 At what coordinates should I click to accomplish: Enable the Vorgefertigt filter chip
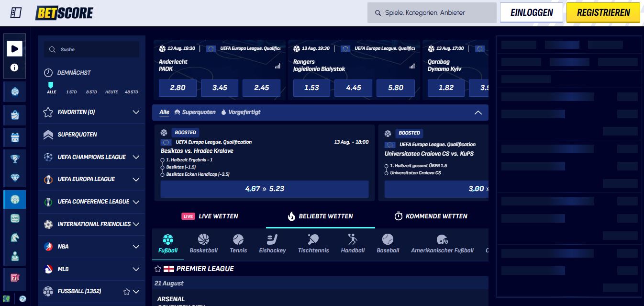click(x=241, y=112)
